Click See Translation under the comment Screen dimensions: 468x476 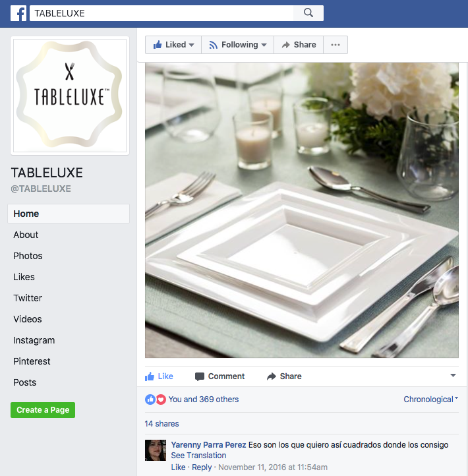point(198,456)
